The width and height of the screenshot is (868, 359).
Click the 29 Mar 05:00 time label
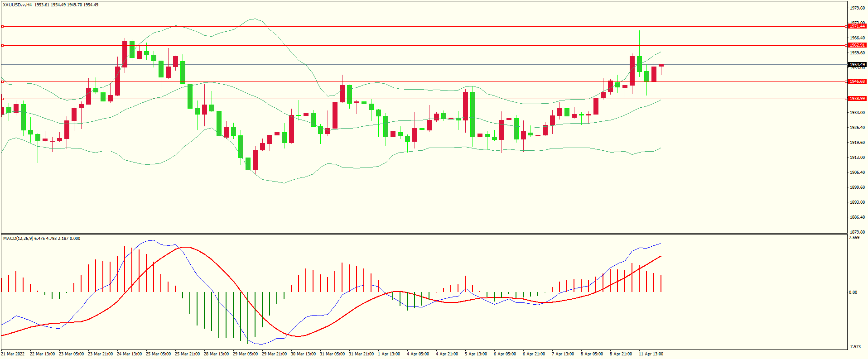tap(245, 354)
